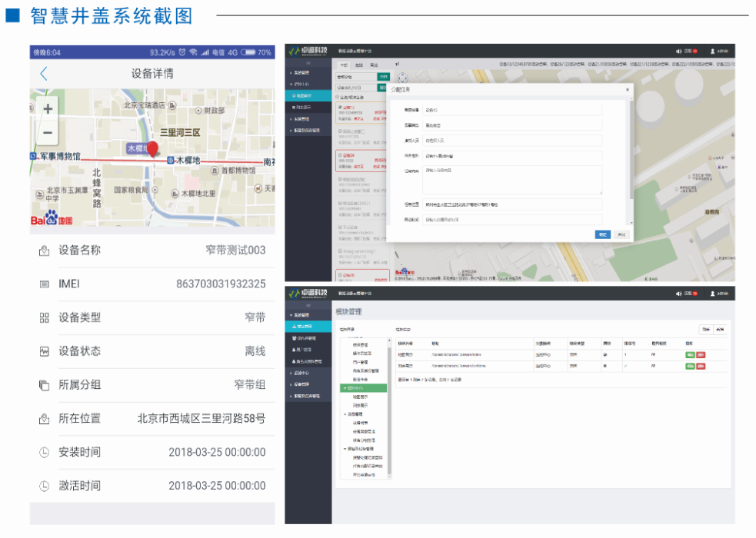
Task: Tap the 激活时间 clock icon
Action: [44, 486]
